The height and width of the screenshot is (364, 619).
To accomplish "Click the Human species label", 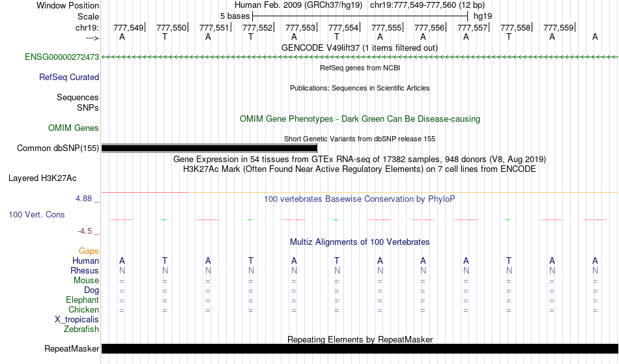I will click(x=85, y=260).
